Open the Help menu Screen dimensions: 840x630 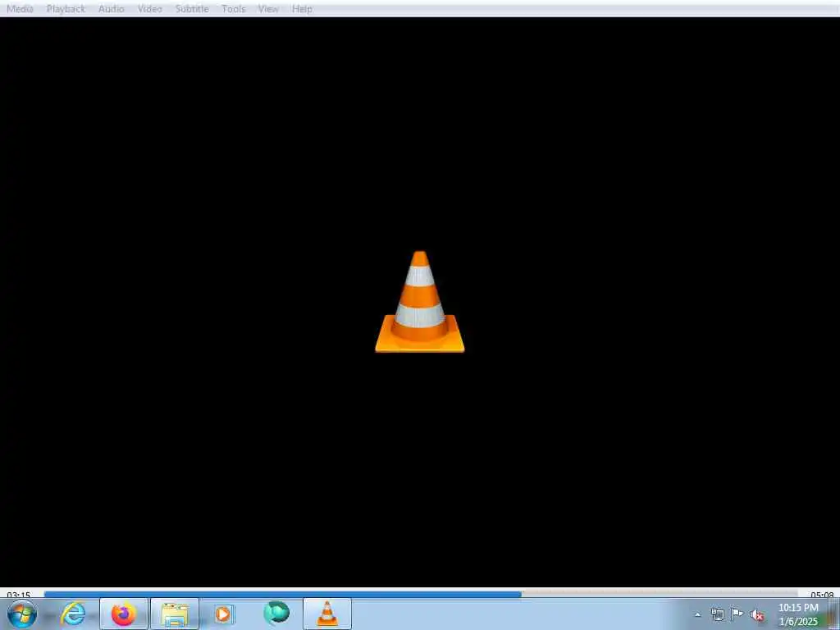click(302, 9)
